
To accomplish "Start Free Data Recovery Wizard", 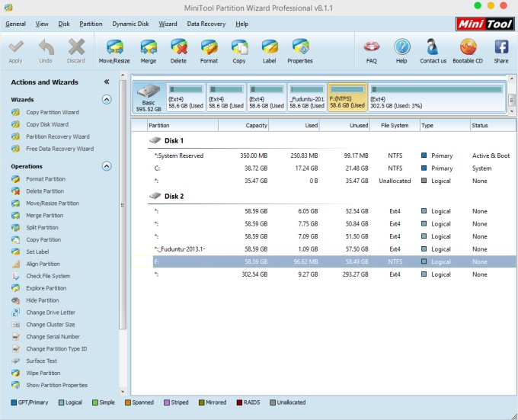I will [59, 149].
